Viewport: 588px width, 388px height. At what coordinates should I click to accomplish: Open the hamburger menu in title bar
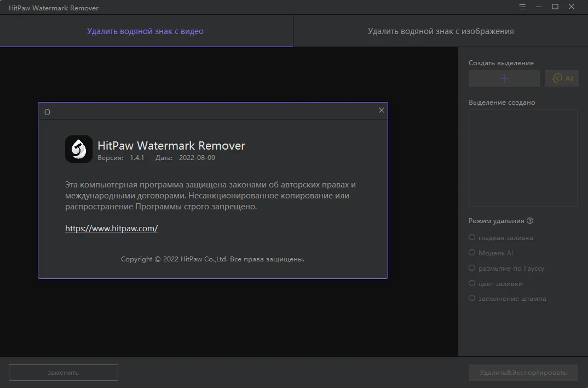(x=522, y=7)
